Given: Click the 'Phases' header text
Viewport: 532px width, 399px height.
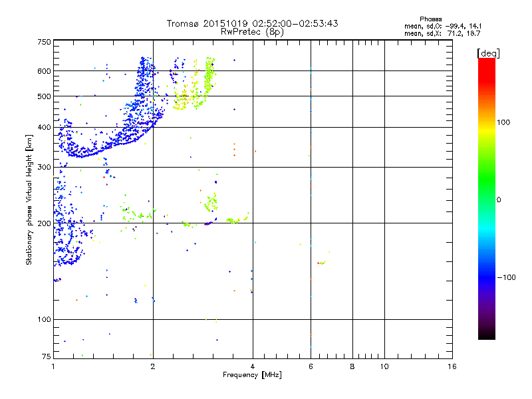Looking at the screenshot, I should click(x=430, y=19).
